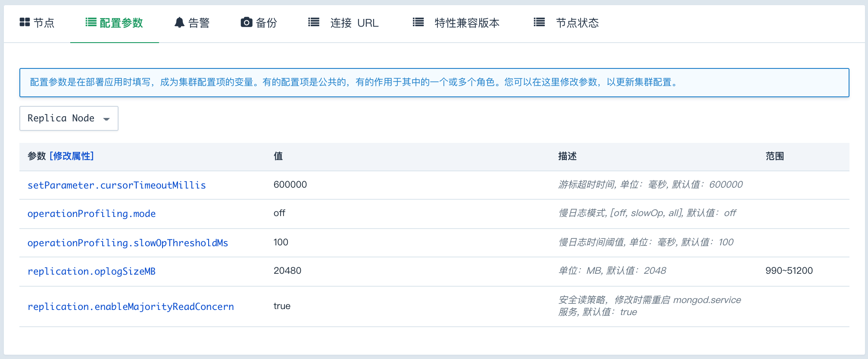Go to the 备份 tab

[x=259, y=23]
